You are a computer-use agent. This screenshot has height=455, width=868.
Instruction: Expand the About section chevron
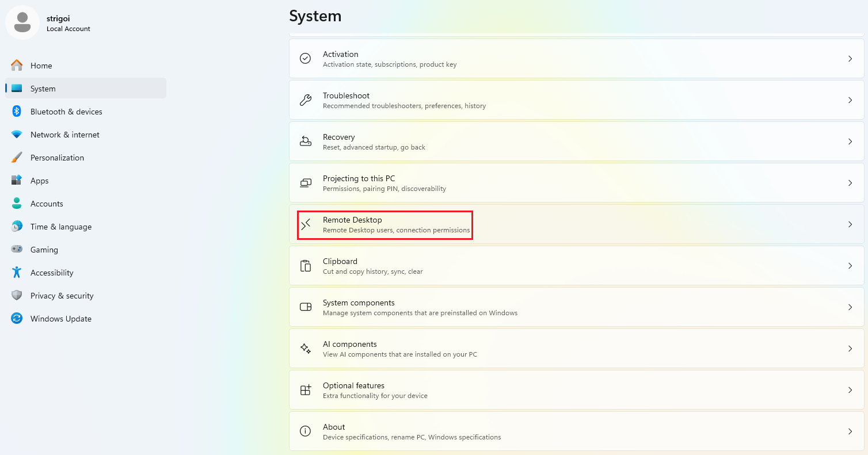850,431
